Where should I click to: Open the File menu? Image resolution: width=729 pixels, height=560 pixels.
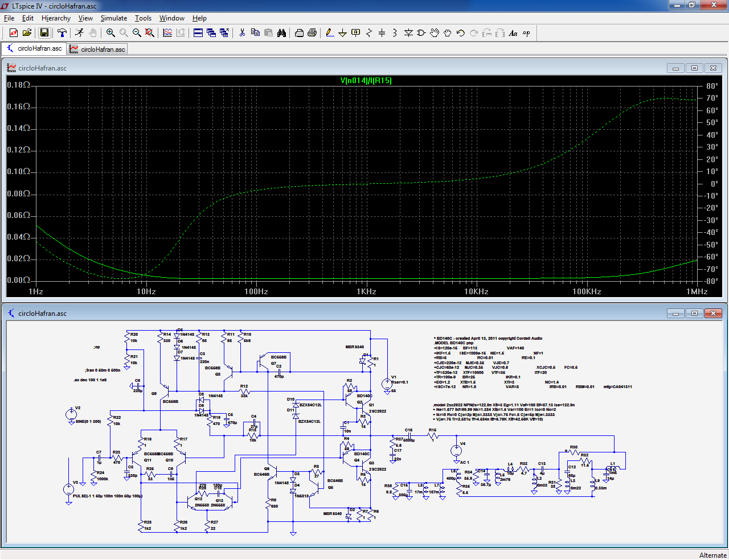(9, 18)
